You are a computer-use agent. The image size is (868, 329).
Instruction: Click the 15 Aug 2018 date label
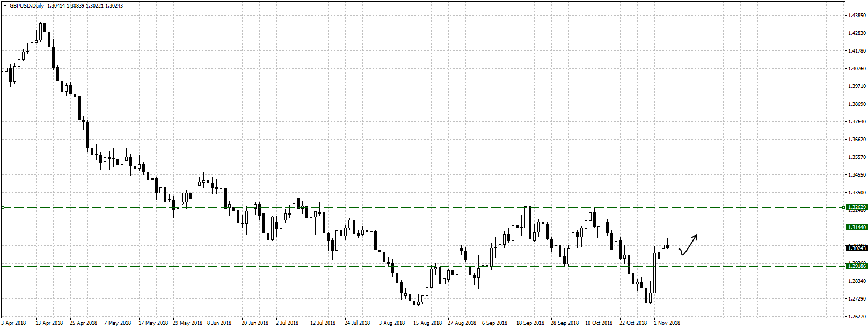427,323
